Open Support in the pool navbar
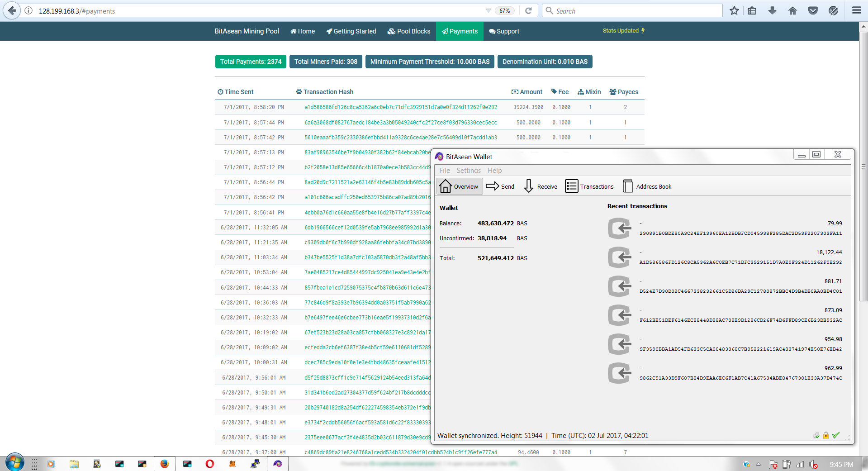This screenshot has width=868, height=471. 504,31
